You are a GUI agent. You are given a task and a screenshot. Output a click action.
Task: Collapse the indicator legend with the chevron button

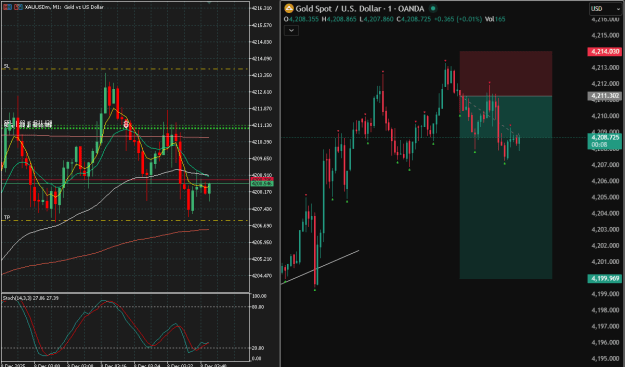pyautogui.click(x=291, y=30)
